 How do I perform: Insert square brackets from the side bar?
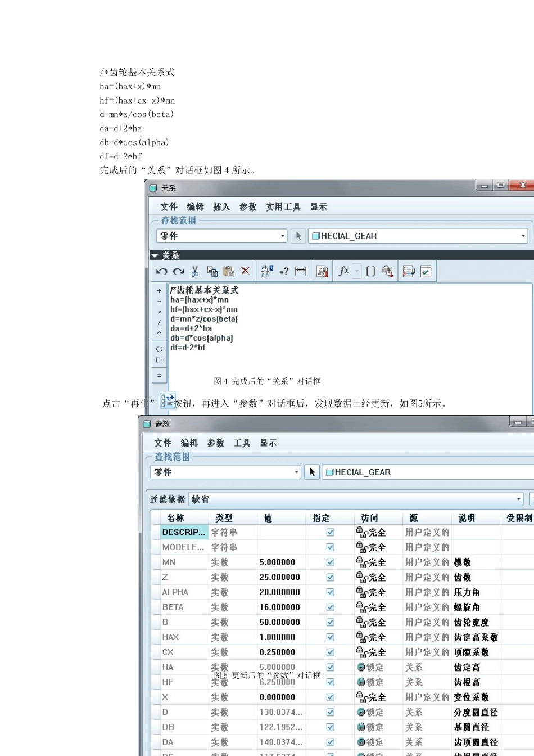[159, 360]
